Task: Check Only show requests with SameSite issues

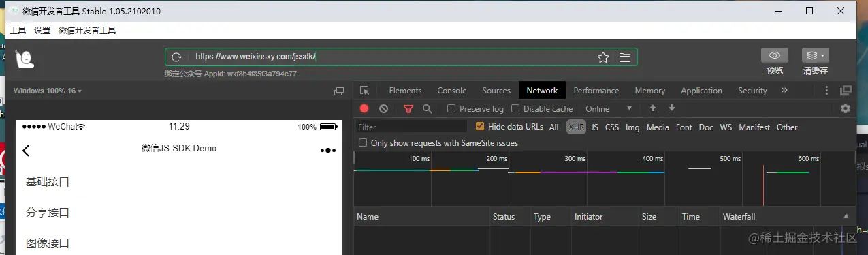Action: click(x=363, y=143)
